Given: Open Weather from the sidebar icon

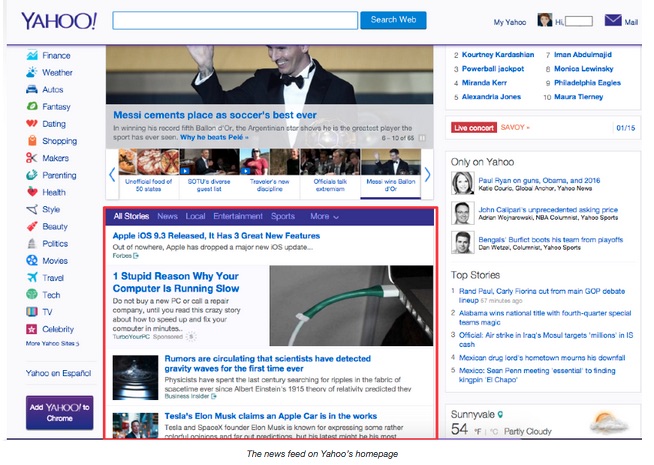Looking at the screenshot, I should (x=33, y=73).
